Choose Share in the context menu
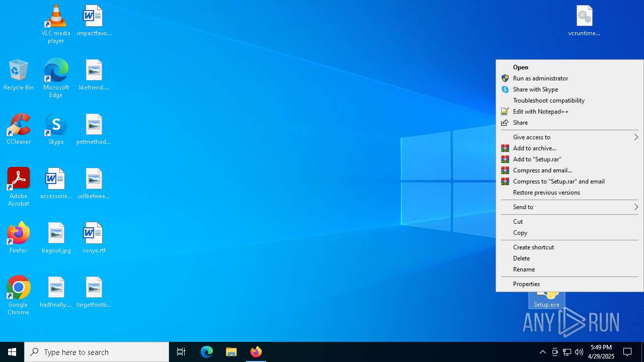644x362 pixels. coord(570,123)
